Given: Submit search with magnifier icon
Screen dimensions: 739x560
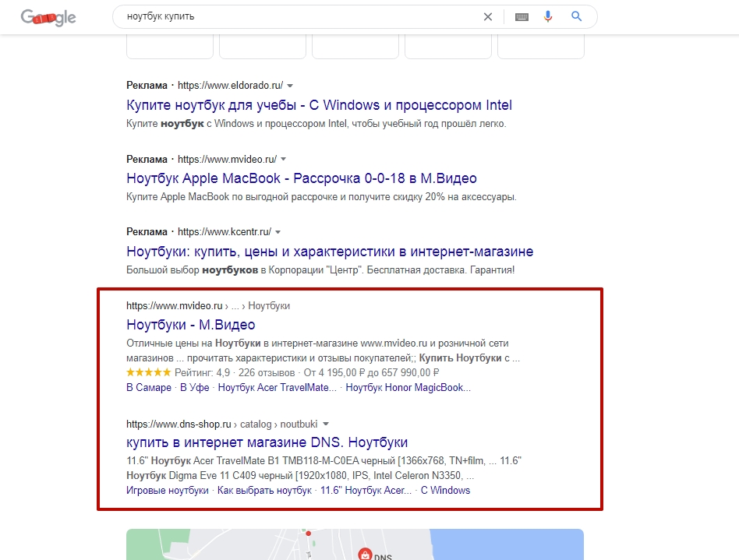Looking at the screenshot, I should pyautogui.click(x=576, y=16).
